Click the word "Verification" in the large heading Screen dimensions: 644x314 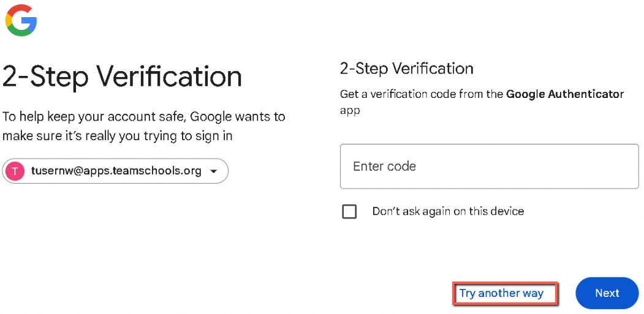pyautogui.click(x=169, y=77)
